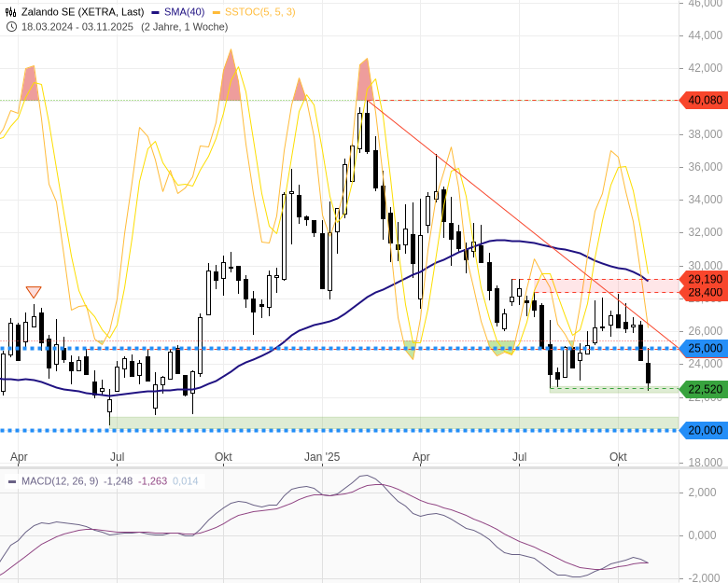Click the dark blue SMA(40) legend marker
The width and height of the screenshot is (728, 583).
tap(155, 11)
